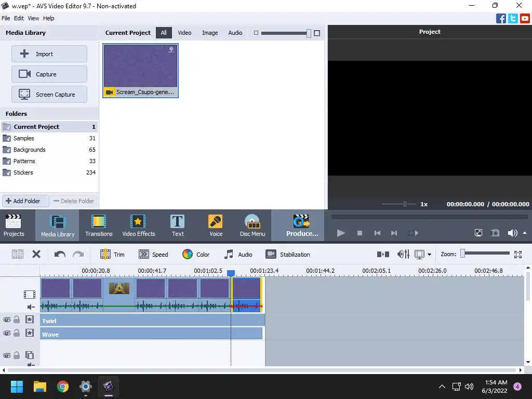
Task: Undo the last action
Action: tap(60, 254)
